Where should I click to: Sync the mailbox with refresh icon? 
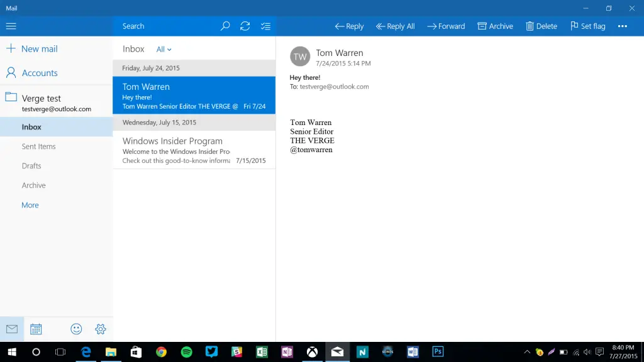[x=245, y=26]
